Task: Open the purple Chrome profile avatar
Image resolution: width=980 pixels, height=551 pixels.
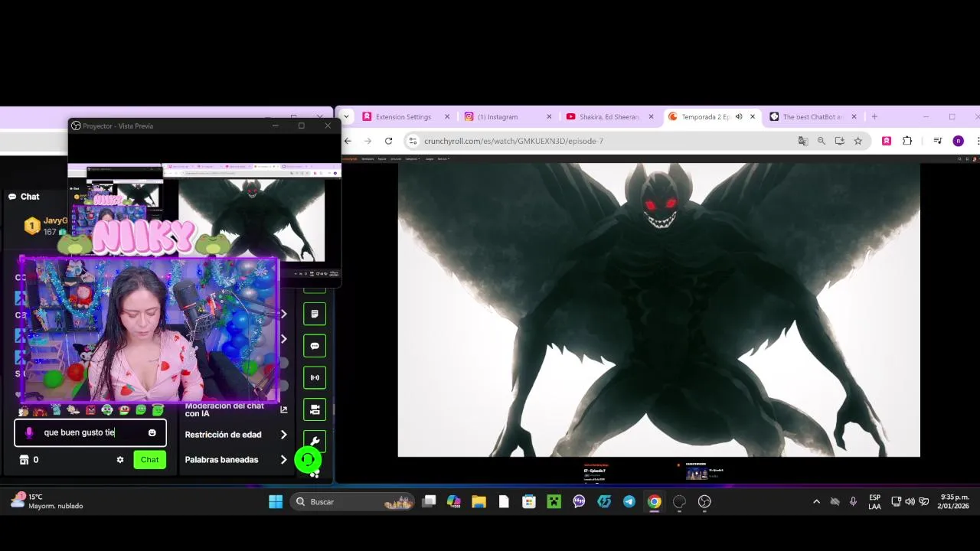Action: pyautogui.click(x=958, y=141)
